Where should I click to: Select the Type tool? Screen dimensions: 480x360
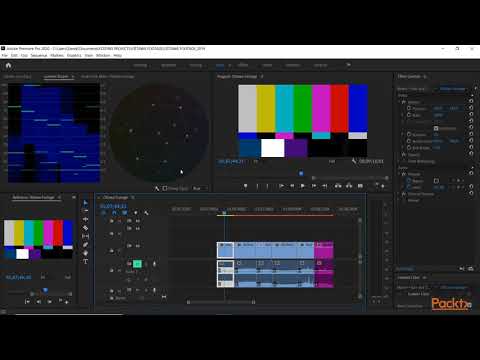point(85,261)
